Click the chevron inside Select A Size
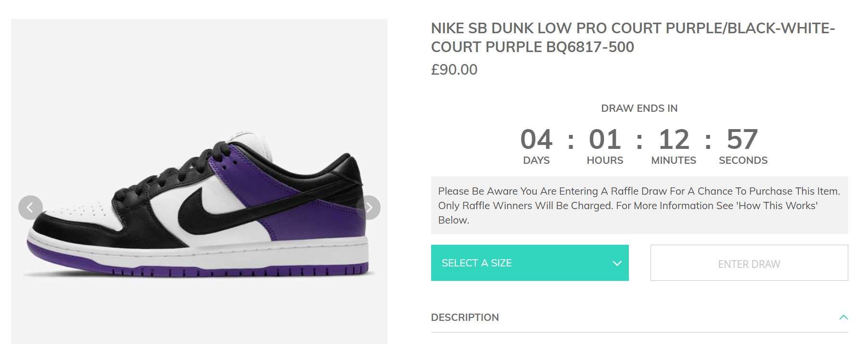The image size is (868, 344). [x=617, y=263]
